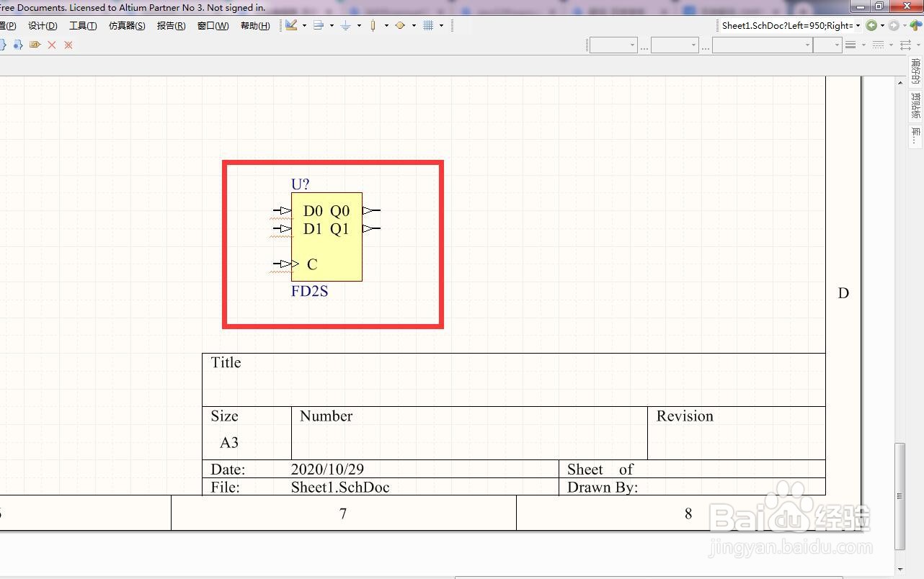Click the date 2020/10/29
This screenshot has width=924, height=579.
coord(327,470)
